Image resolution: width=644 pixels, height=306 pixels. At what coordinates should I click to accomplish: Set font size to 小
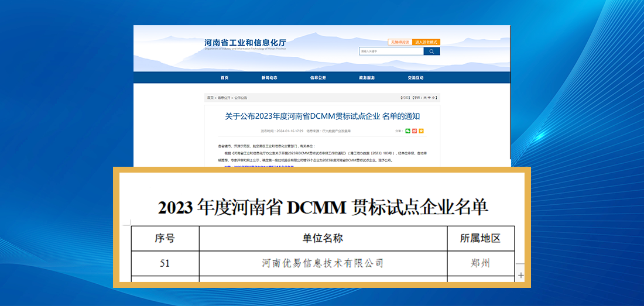tap(434, 98)
